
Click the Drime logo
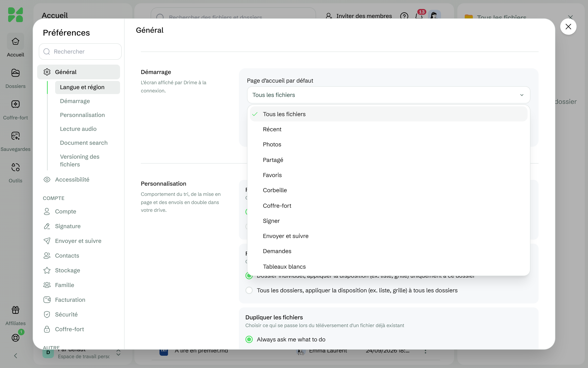click(x=15, y=15)
